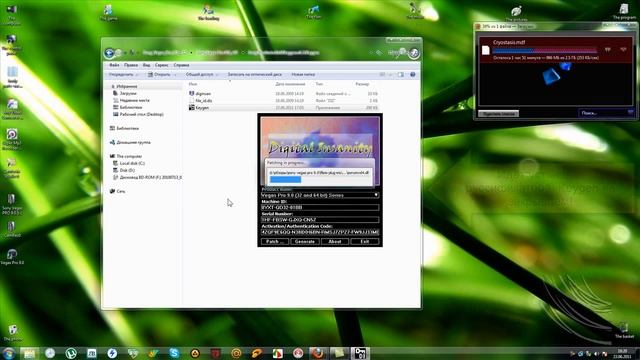
Task: Change the view with Explorer view icon
Action: (x=382, y=75)
